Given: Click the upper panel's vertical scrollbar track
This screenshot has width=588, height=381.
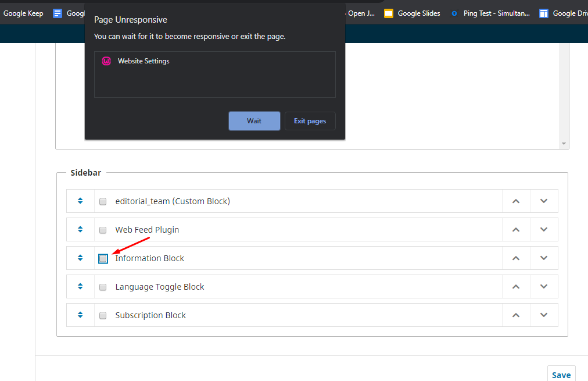Looking at the screenshot, I should tap(564, 91).
